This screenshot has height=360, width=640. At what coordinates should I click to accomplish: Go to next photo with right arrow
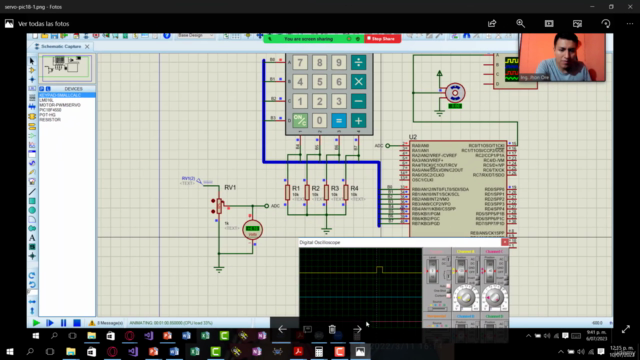357,329
